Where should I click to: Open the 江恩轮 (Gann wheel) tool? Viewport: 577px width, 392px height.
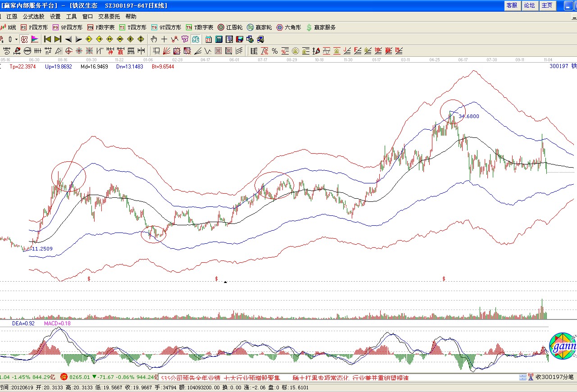pyautogui.click(x=231, y=27)
